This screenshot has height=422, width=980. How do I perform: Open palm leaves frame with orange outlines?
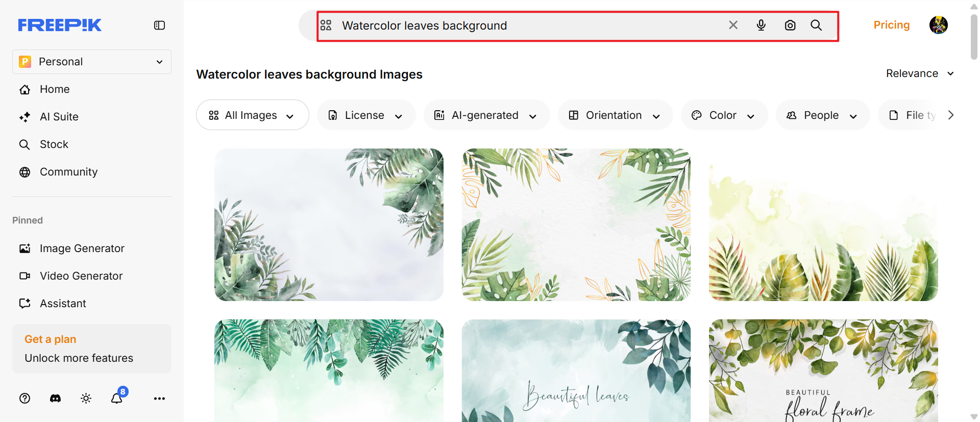(576, 225)
